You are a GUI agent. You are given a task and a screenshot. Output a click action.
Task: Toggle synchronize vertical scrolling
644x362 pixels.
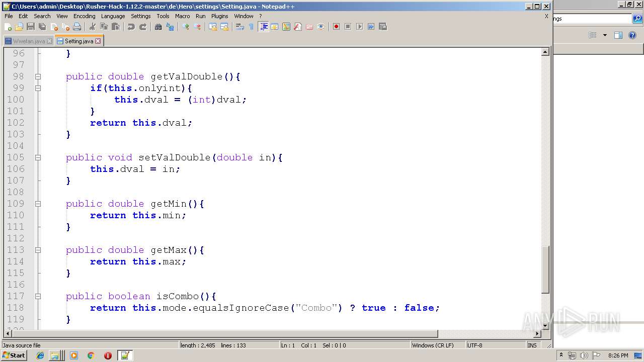click(213, 27)
